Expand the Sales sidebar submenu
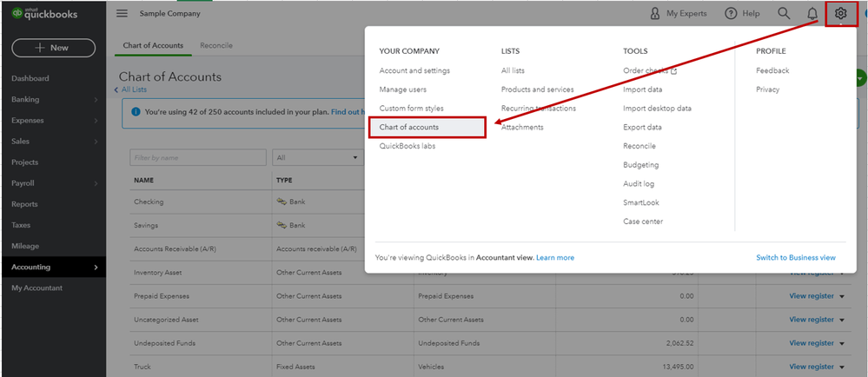The image size is (868, 377). point(96,142)
